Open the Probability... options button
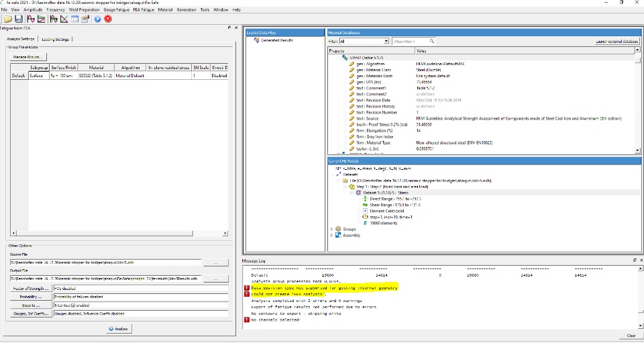The height and width of the screenshot is (343, 644). pos(30,297)
